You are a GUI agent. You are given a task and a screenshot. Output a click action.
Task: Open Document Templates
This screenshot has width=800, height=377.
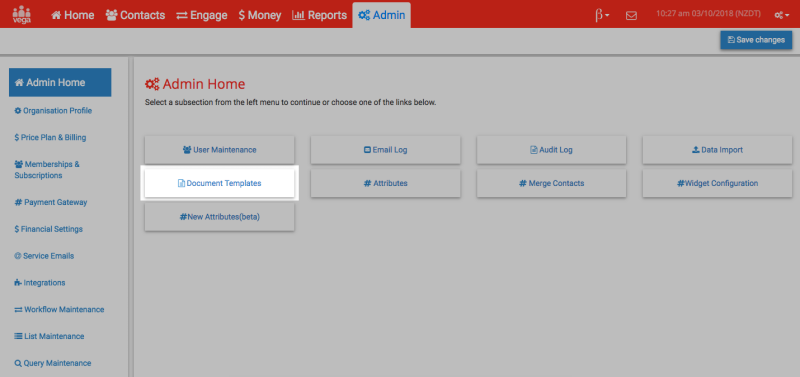click(219, 183)
